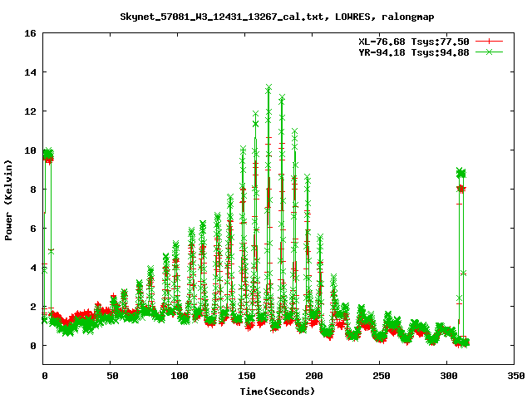Click the x-axis tick label 200
This screenshot has width=532, height=399.
tap(314, 376)
